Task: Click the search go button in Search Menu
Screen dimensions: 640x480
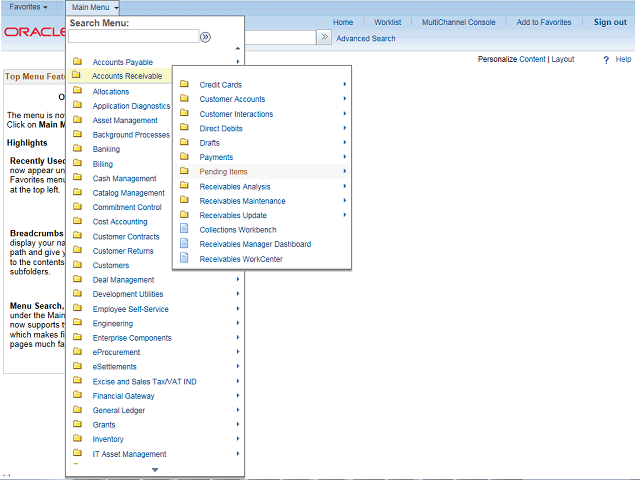Action: click(x=205, y=37)
